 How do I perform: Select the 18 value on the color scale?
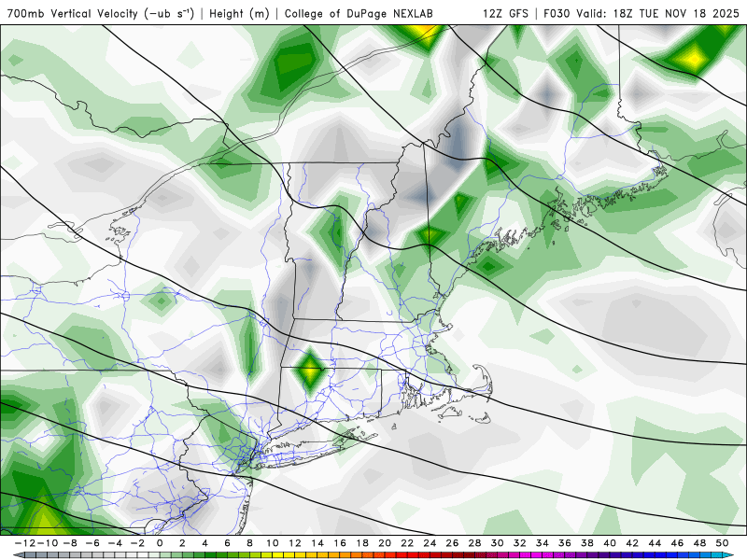(362, 543)
